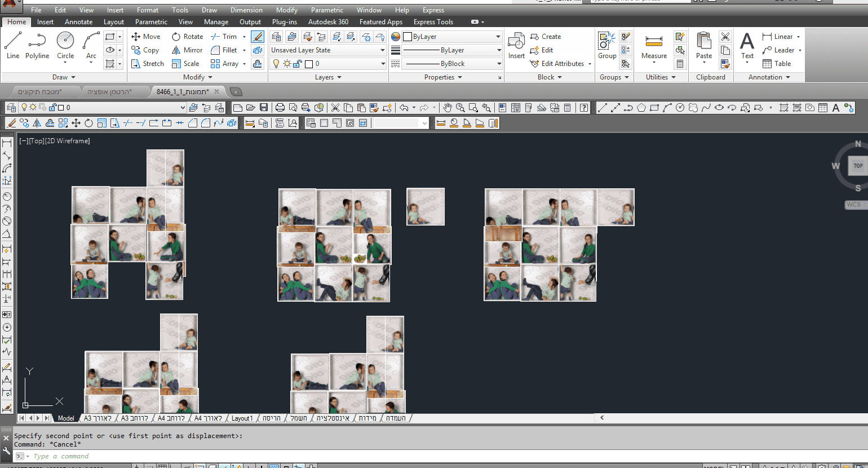Image resolution: width=868 pixels, height=468 pixels.
Task: Open Trim dropdown arrow
Action: (x=244, y=37)
